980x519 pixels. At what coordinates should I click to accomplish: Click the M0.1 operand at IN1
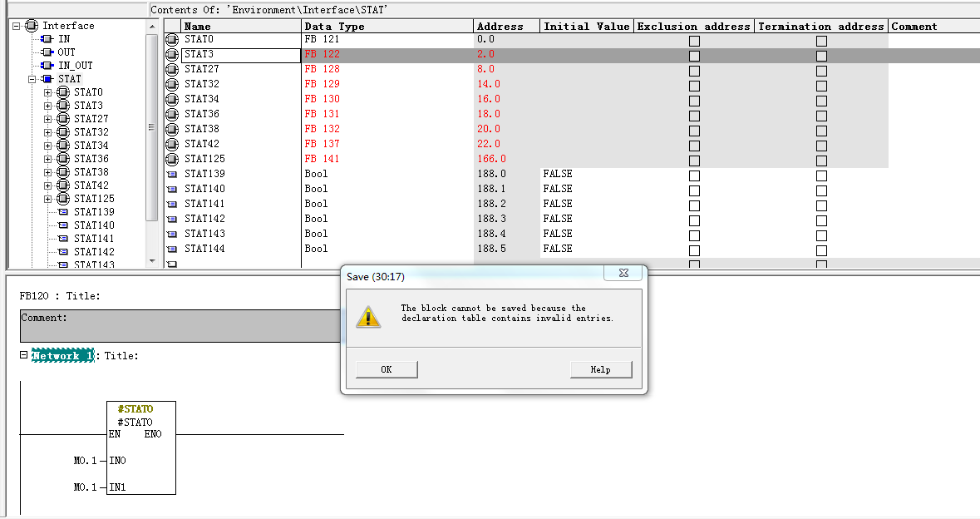(x=85, y=487)
